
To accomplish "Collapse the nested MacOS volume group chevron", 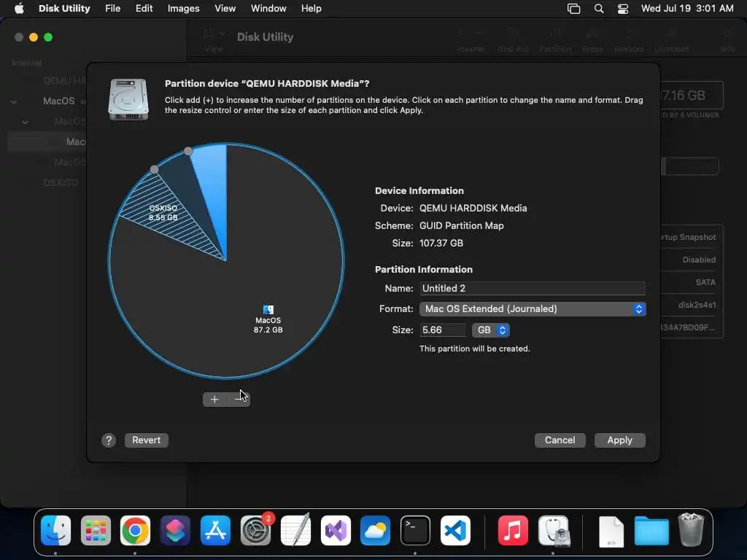I will (x=26, y=122).
